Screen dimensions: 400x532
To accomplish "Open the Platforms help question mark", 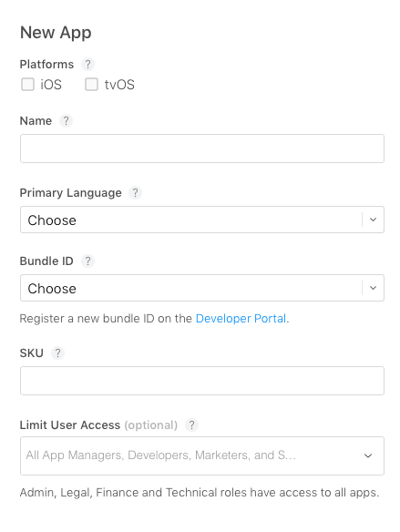I will coord(87,64).
